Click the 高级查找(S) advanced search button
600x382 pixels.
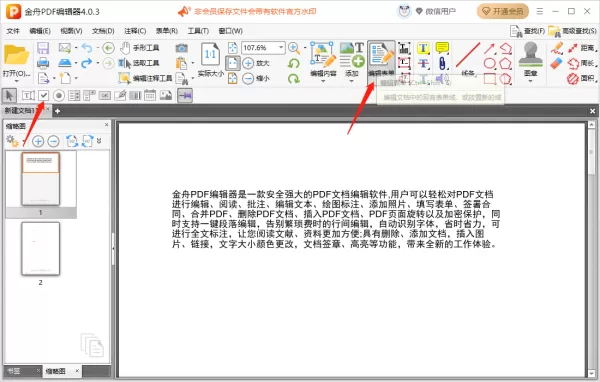[x=572, y=31]
